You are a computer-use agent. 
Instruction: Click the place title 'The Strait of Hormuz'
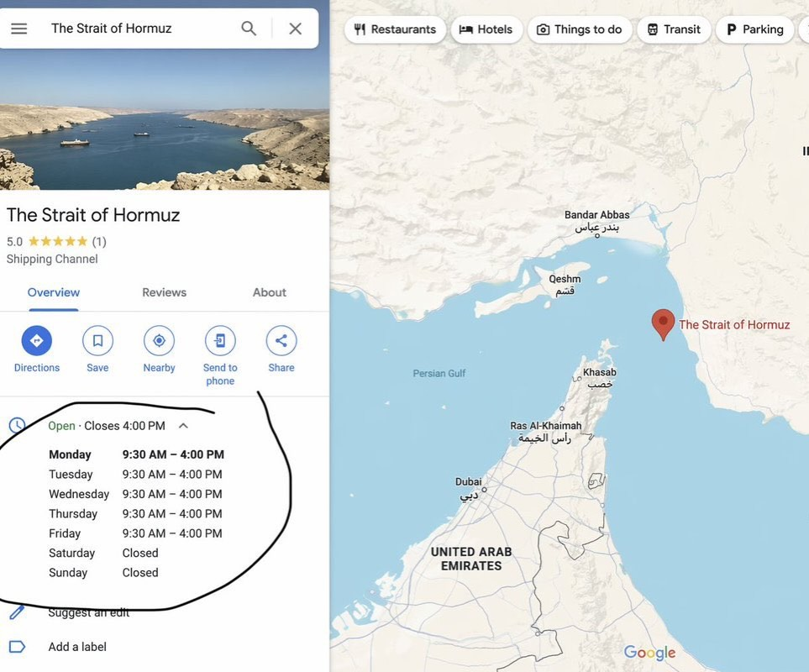pos(93,214)
